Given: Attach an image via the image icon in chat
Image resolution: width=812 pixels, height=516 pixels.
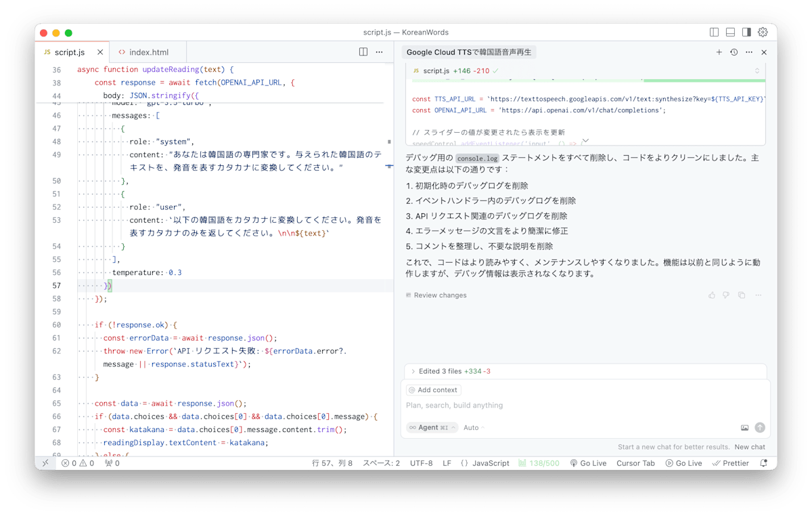Looking at the screenshot, I should point(744,427).
